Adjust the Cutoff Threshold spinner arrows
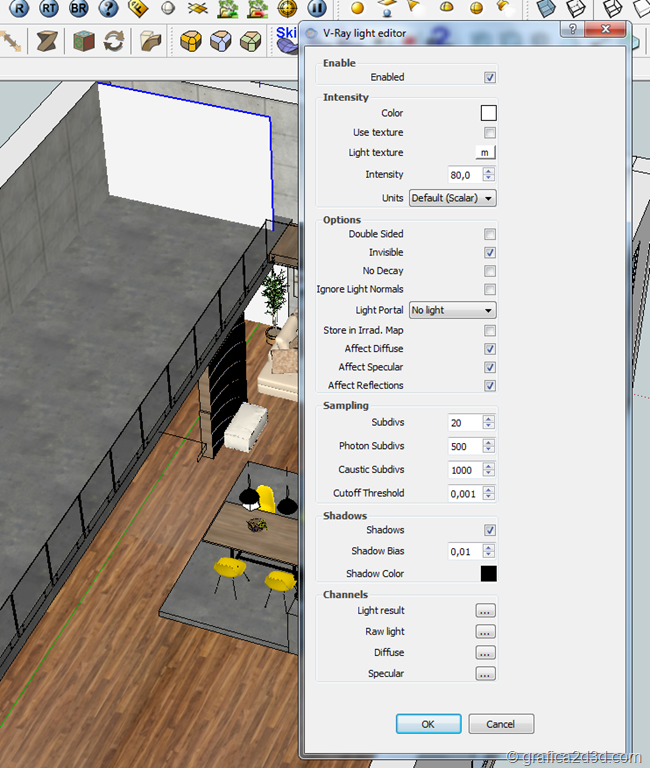This screenshot has height=768, width=650. pyautogui.click(x=488, y=493)
